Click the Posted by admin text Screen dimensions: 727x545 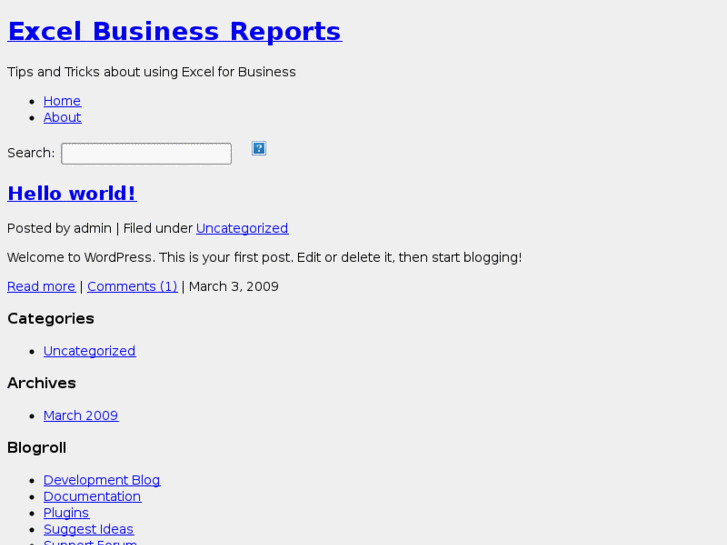pos(59,228)
